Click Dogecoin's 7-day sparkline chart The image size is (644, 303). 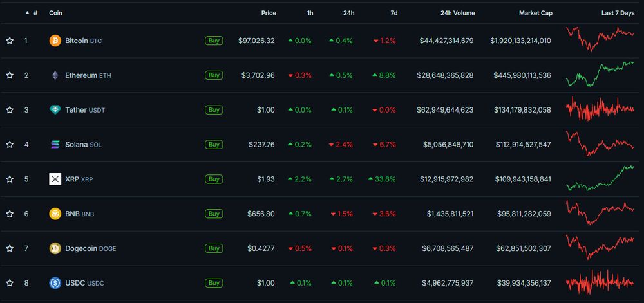coord(600,247)
